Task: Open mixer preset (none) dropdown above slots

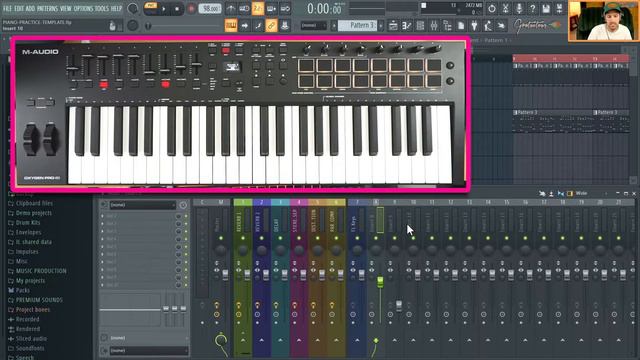Action: pos(143,205)
